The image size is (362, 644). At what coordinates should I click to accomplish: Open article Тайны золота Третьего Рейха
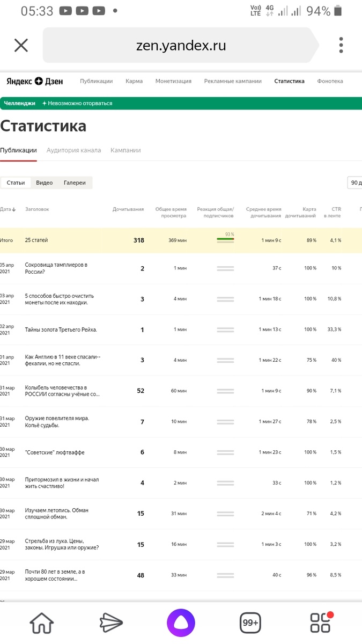pos(61,330)
